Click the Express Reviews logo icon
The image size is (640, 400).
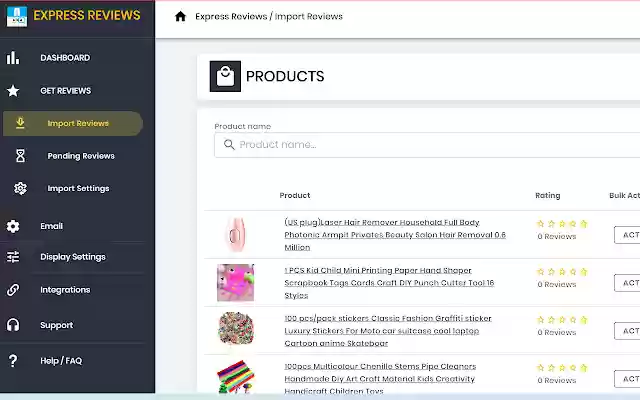[17, 16]
